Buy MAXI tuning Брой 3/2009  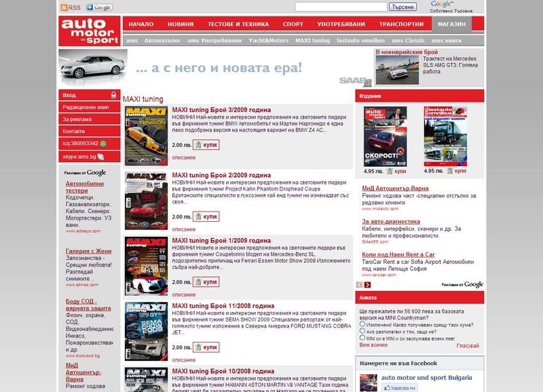[206, 144]
